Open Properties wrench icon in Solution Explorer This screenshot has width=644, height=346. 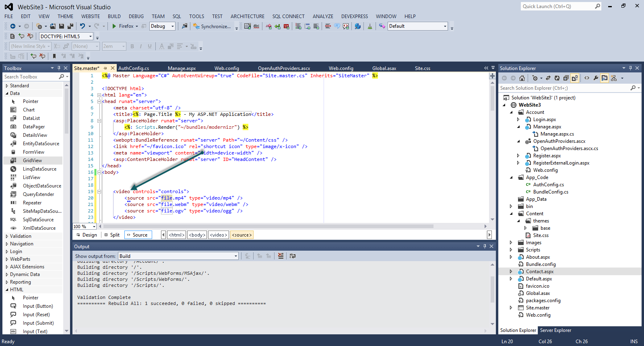pyautogui.click(x=596, y=78)
